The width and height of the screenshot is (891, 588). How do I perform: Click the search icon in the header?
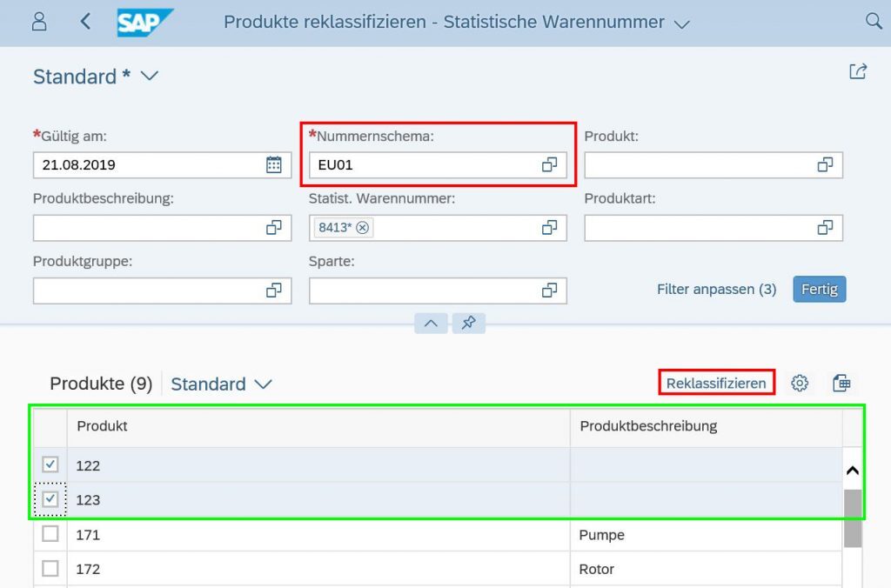coord(874,22)
